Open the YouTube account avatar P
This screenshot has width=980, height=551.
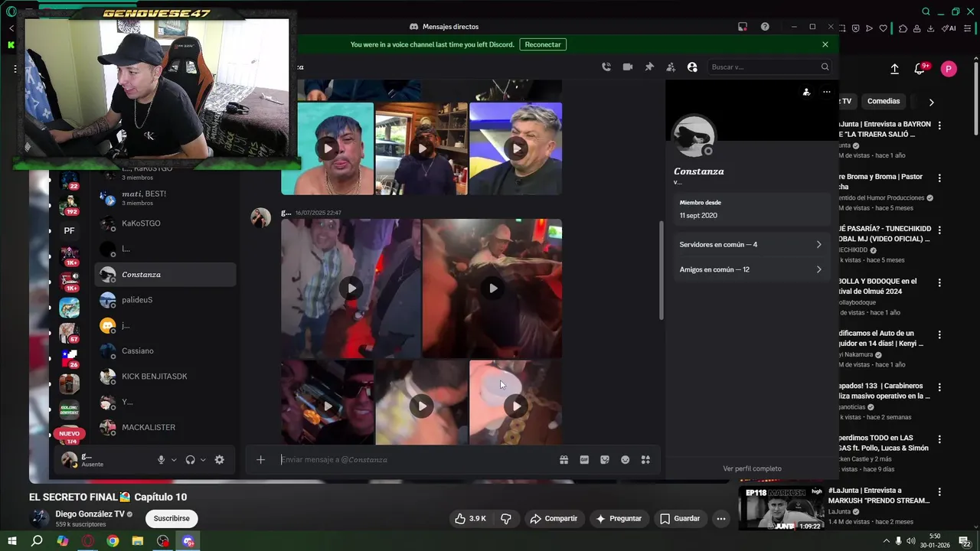[x=949, y=69]
